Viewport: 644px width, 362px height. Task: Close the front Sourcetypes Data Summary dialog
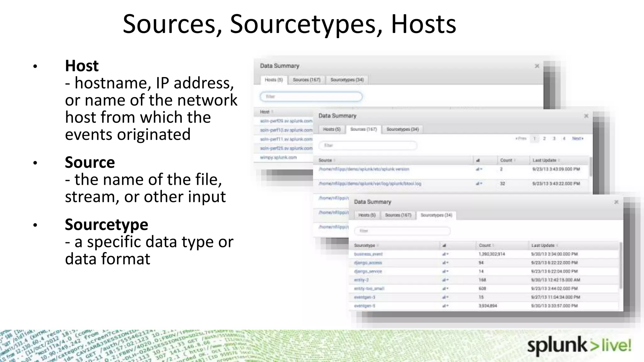tap(616, 202)
